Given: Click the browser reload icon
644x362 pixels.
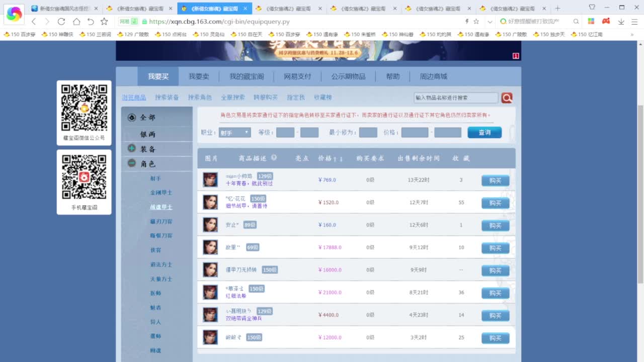Looking at the screenshot, I should tap(61, 22).
